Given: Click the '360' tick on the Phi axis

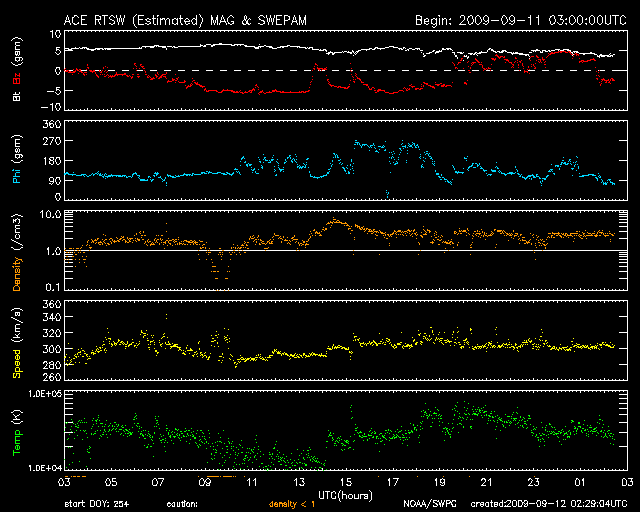Looking at the screenshot, I should [52, 124].
